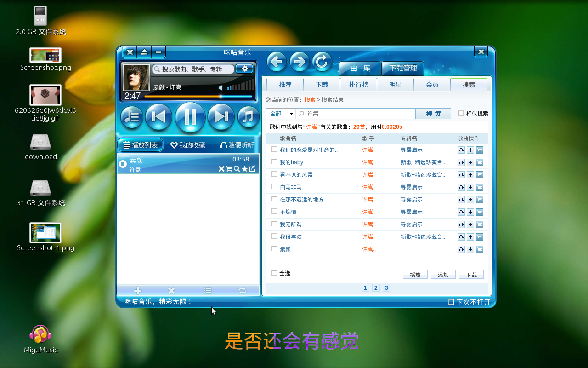Go to results page 3
This screenshot has height=368, width=588.
click(386, 288)
